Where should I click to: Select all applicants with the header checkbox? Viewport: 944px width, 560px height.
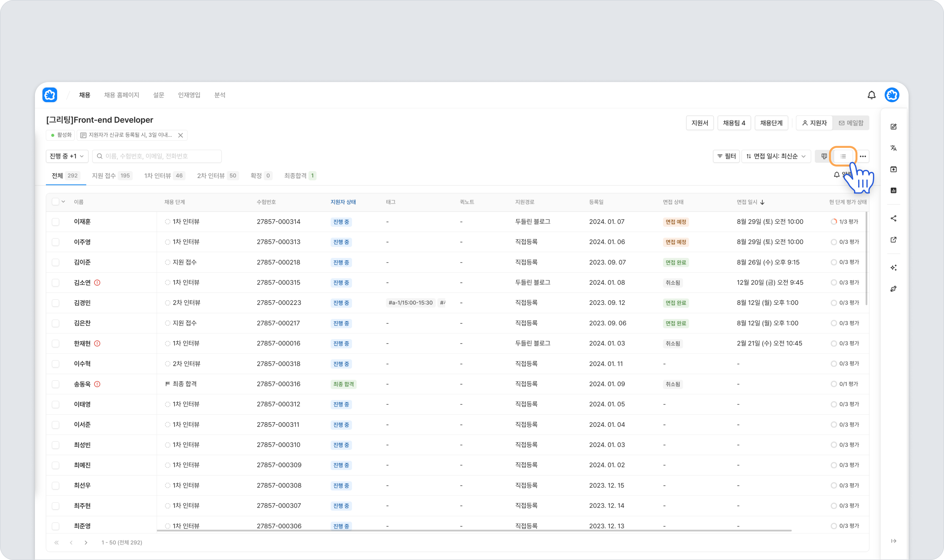click(x=56, y=201)
